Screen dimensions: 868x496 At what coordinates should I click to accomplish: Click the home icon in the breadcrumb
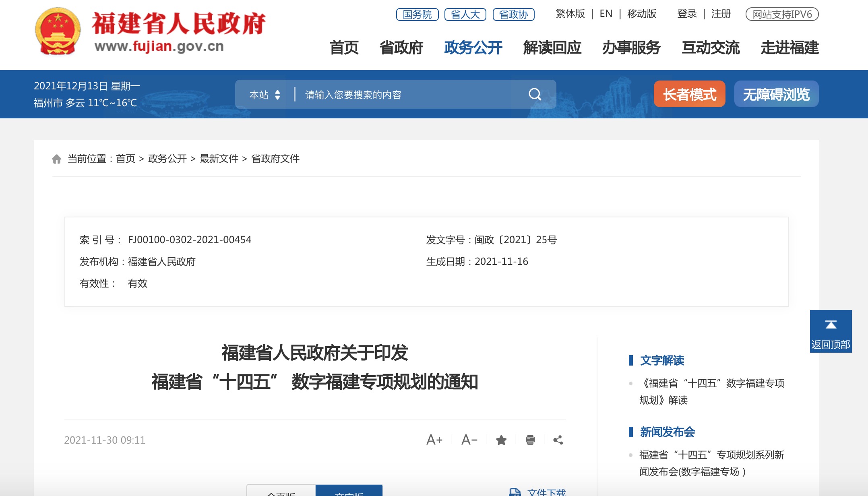(x=57, y=159)
